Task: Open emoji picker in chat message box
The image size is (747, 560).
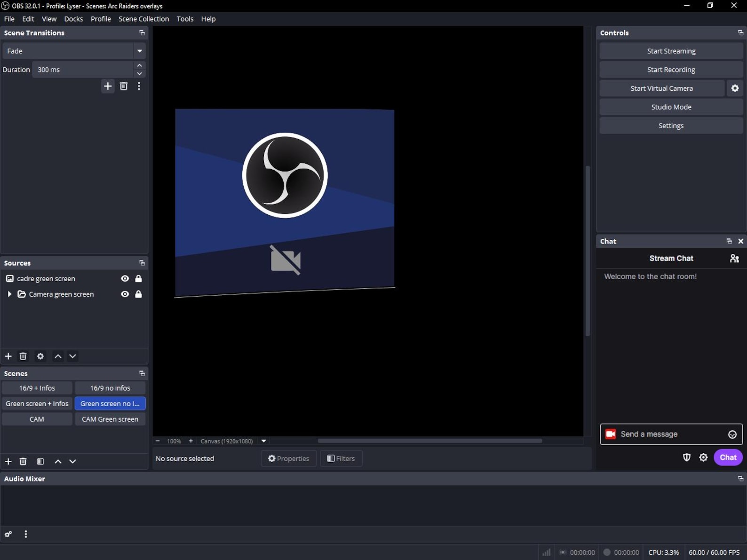Action: point(732,434)
